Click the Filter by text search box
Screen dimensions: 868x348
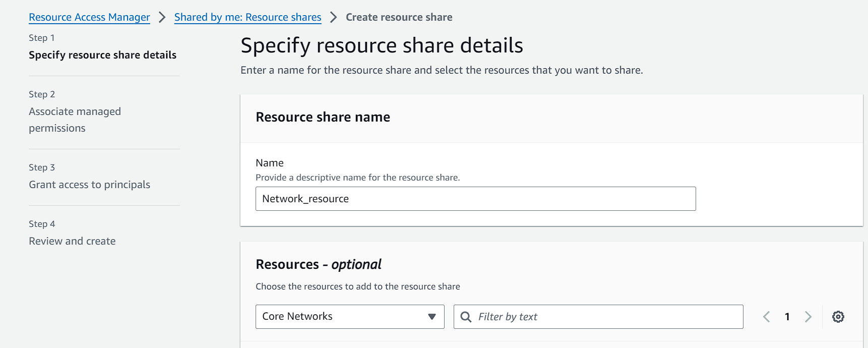[598, 317]
